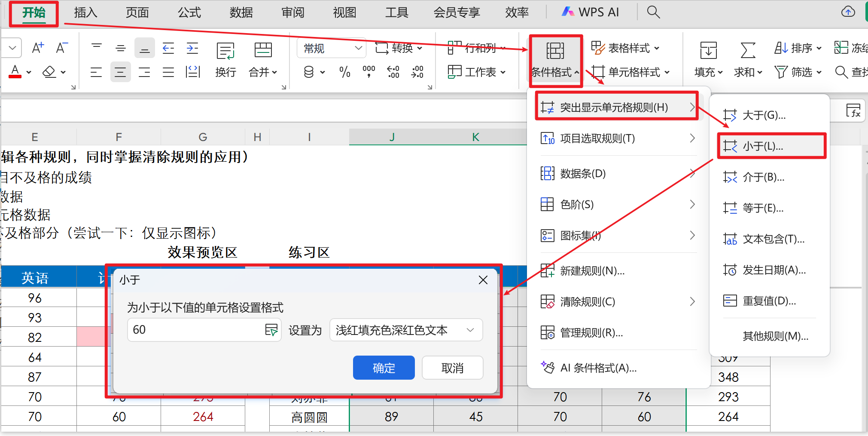Click the 取消 button in dialog
This screenshot has width=868, height=436.
pos(452,368)
